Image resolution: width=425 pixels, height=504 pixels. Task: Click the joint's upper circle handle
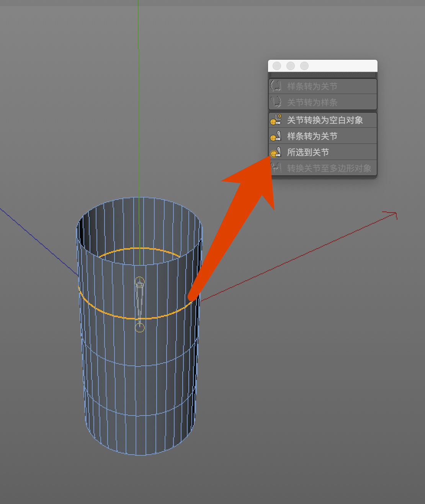tap(140, 281)
